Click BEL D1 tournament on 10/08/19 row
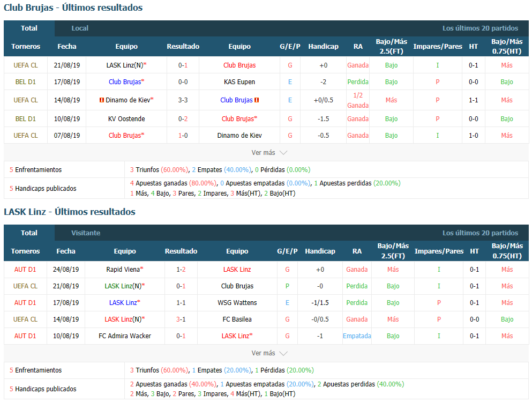 pos(25,119)
